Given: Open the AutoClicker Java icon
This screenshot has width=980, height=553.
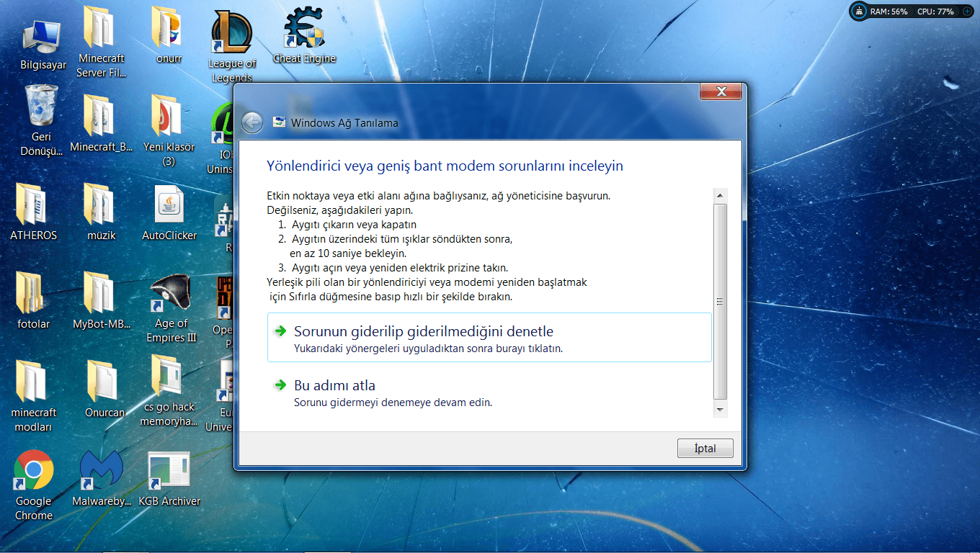Looking at the screenshot, I should [x=169, y=212].
